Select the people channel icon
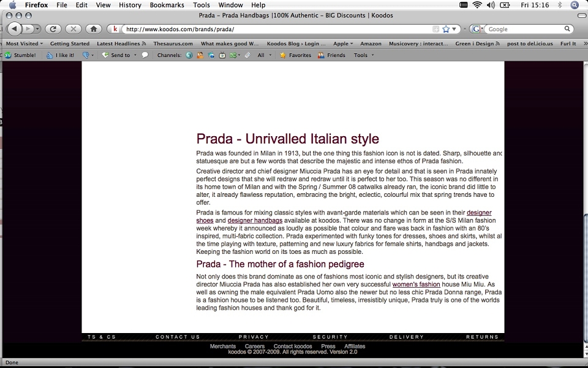Viewport: 588px width, 368px height. click(200, 55)
